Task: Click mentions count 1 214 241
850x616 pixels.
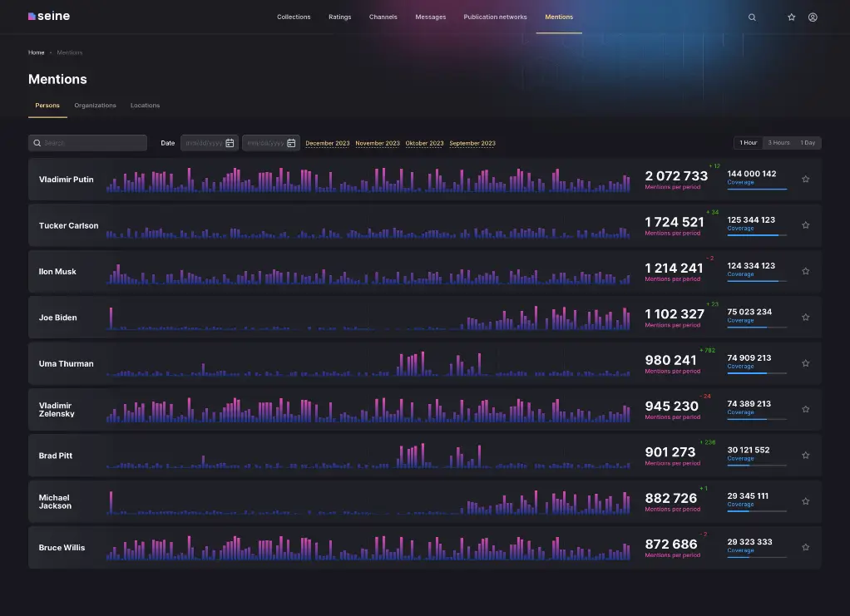Action: tap(674, 269)
